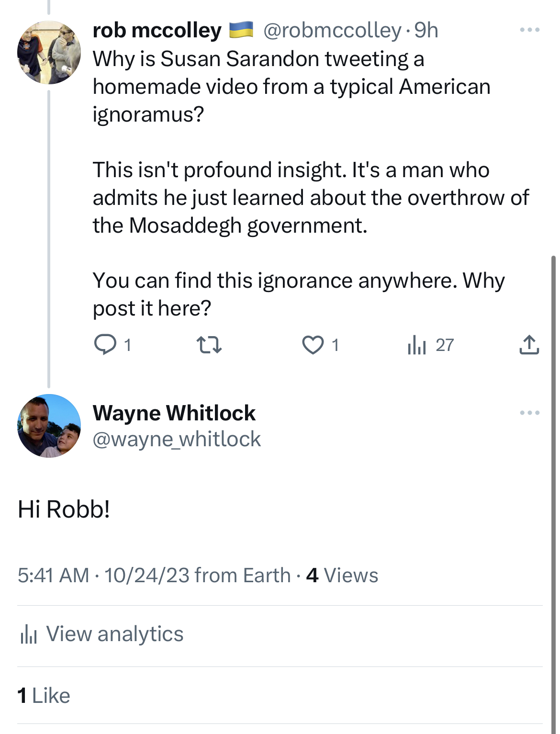Viewport: 560px width, 734px height.
Task: Click the retweet icon on rob's tweet
Action: [209, 345]
